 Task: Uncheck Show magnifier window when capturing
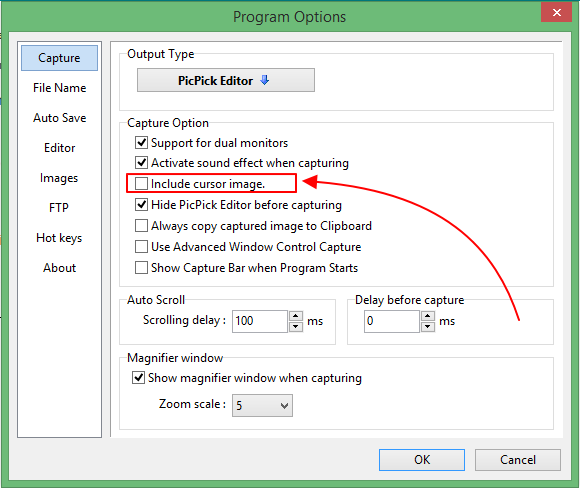coord(138,378)
